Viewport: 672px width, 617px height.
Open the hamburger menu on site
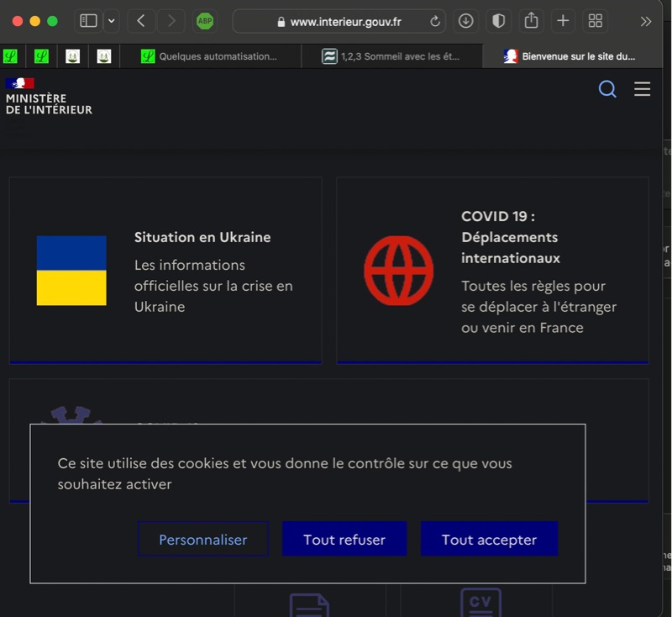point(642,89)
